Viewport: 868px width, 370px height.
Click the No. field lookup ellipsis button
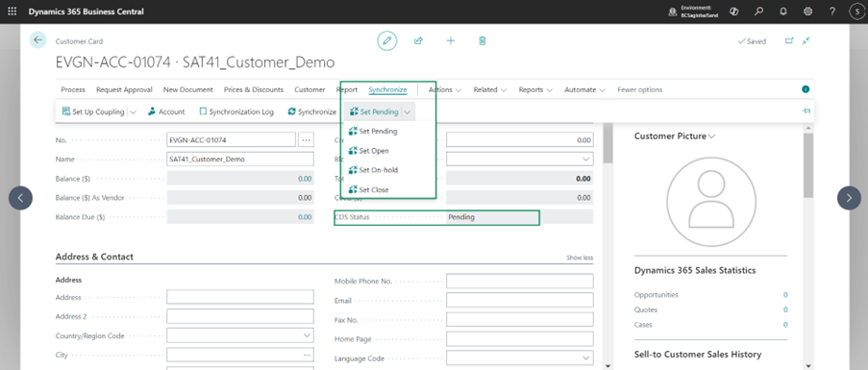306,140
